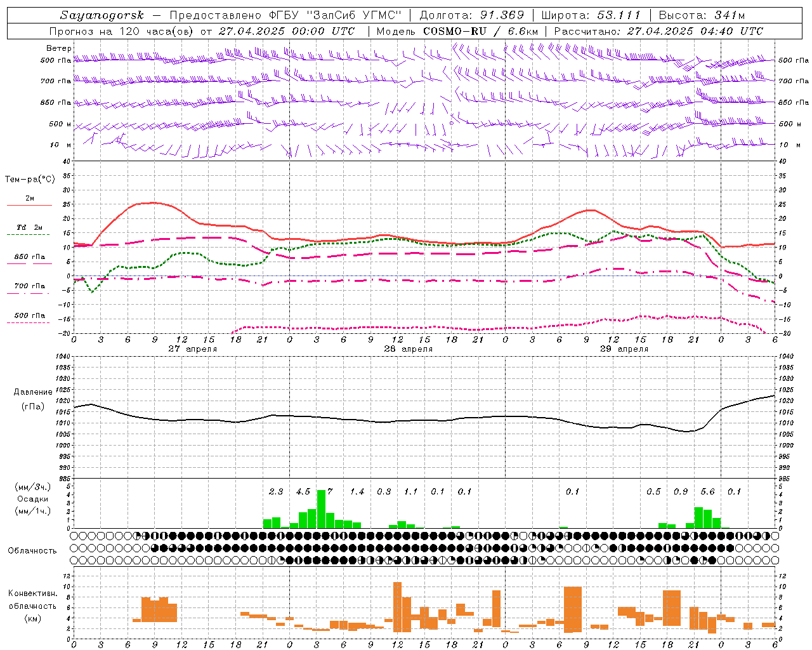Click the '(гПа)' unit under Давление
Viewport: 812px width, 650px height.
pos(32,407)
